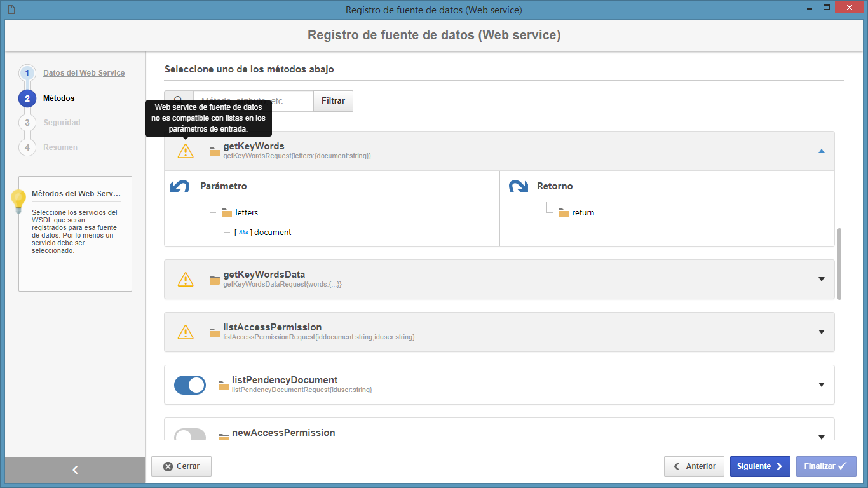Click the step 1 number circle
The image size is (868, 488).
point(27,73)
